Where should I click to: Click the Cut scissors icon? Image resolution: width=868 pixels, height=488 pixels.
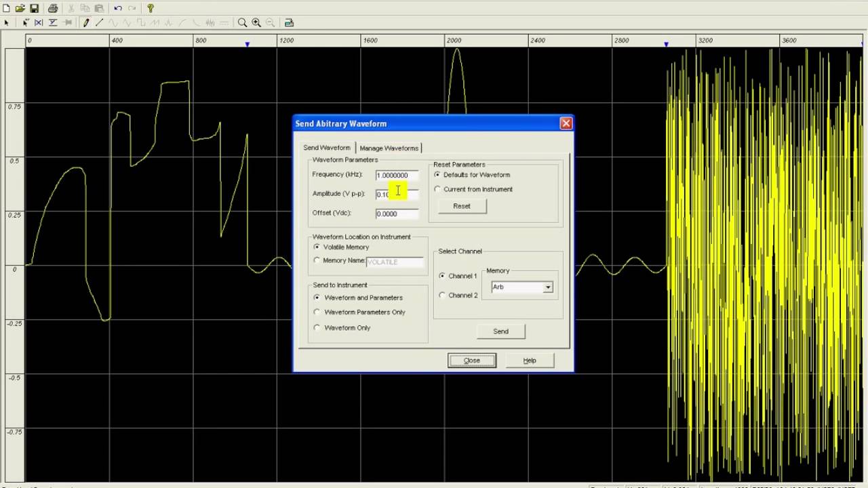pyautogui.click(x=71, y=8)
